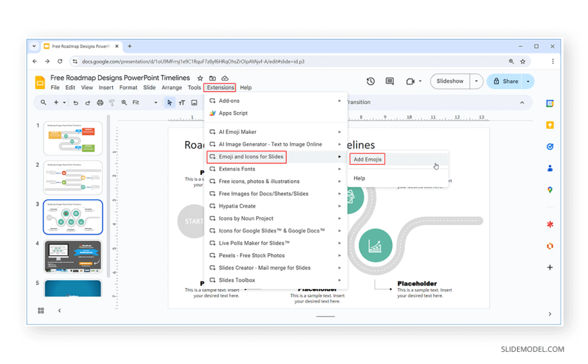This screenshot has width=588, height=364.
Task: Open Google Tasks side panel icon
Action: pos(549,147)
